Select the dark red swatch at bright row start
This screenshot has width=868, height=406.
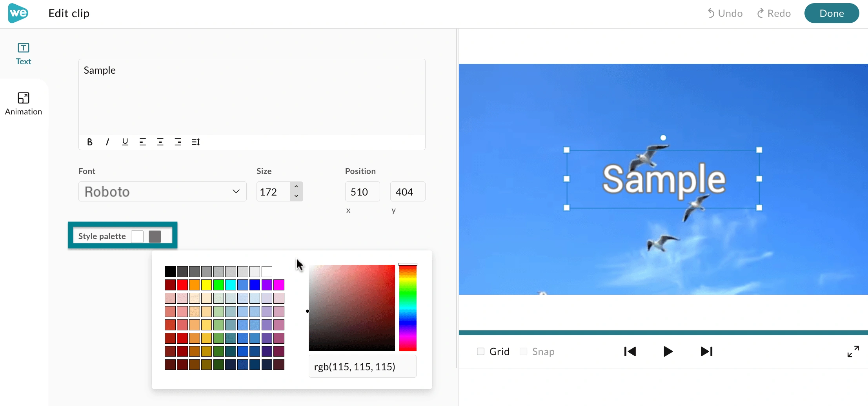point(170,285)
